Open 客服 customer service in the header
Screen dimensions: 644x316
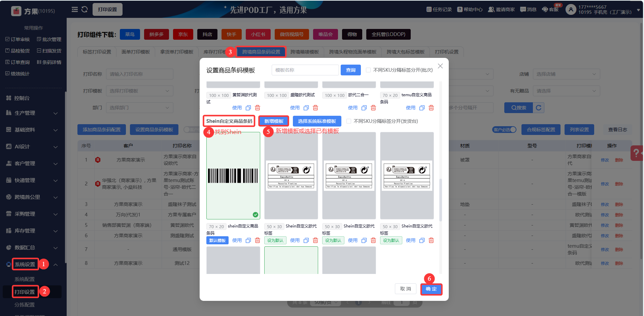pos(550,9)
